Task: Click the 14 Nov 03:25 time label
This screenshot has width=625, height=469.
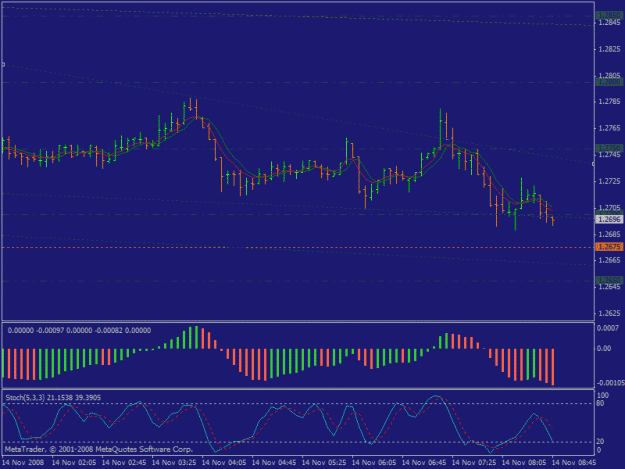Action: [x=174, y=463]
